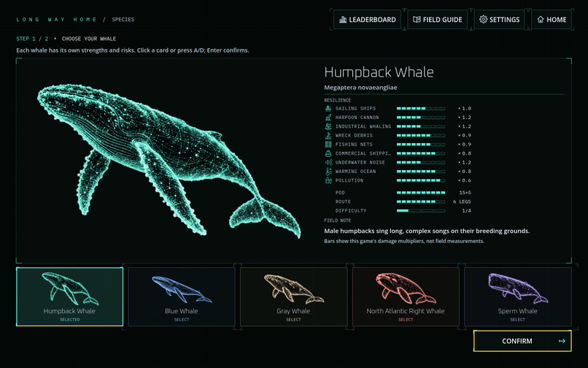Viewport: 588px width, 368px height.
Task: Open Settings from top bar
Action: point(499,20)
